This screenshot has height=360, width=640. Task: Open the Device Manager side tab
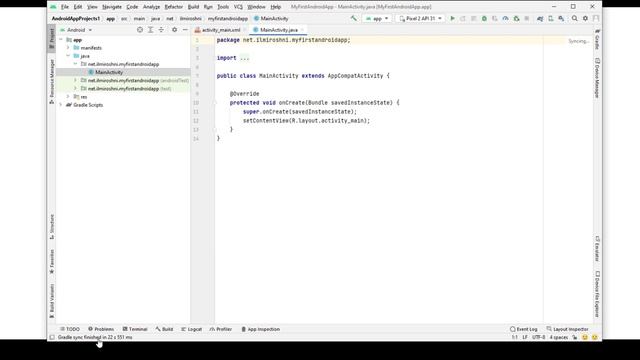[x=597, y=78]
